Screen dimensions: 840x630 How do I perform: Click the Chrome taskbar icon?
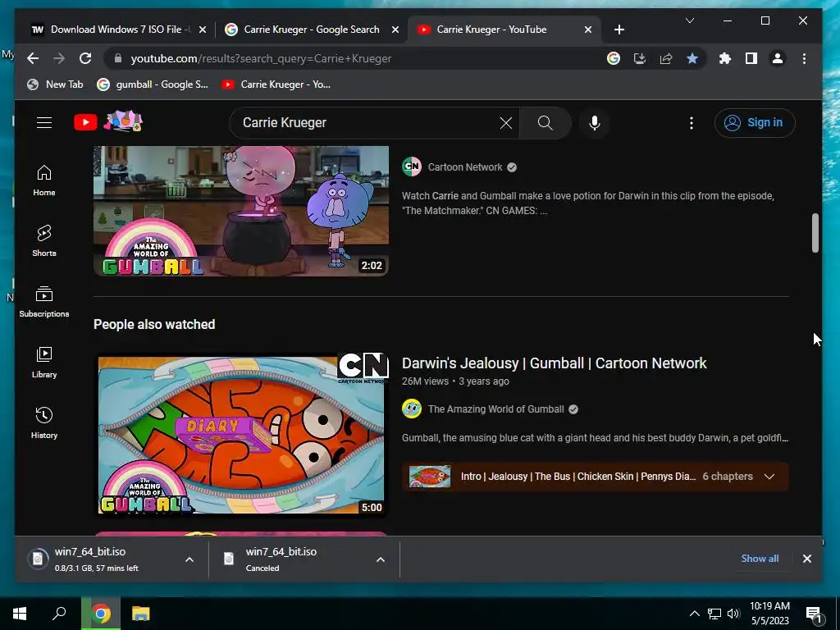101,614
